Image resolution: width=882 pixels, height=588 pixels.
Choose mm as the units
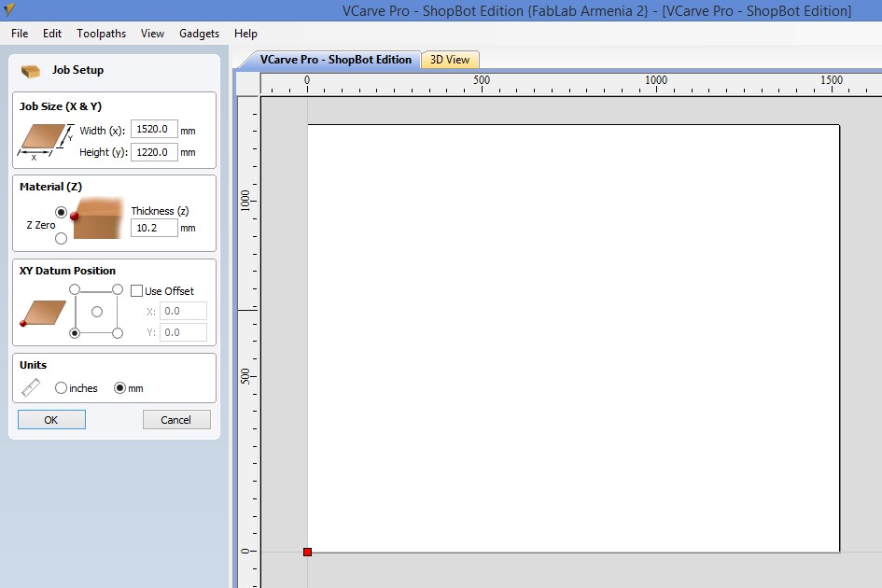click(119, 388)
